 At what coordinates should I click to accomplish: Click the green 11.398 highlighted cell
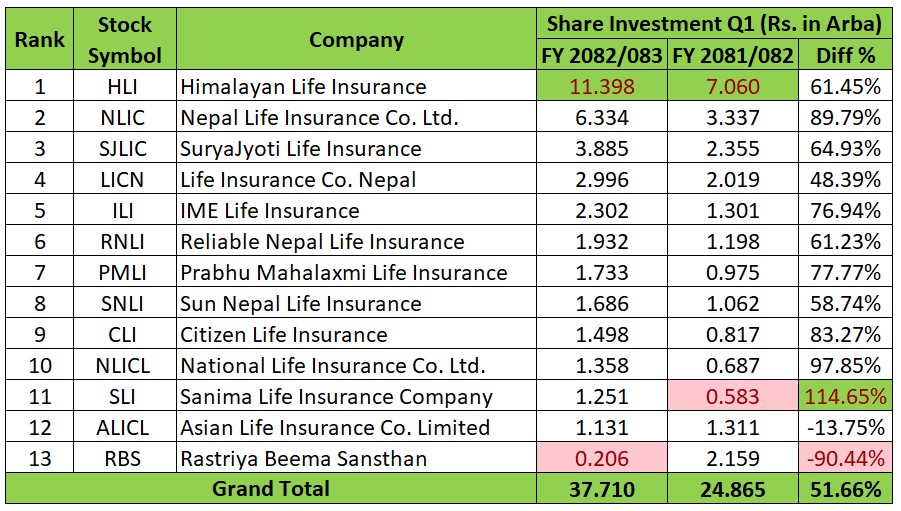601,86
